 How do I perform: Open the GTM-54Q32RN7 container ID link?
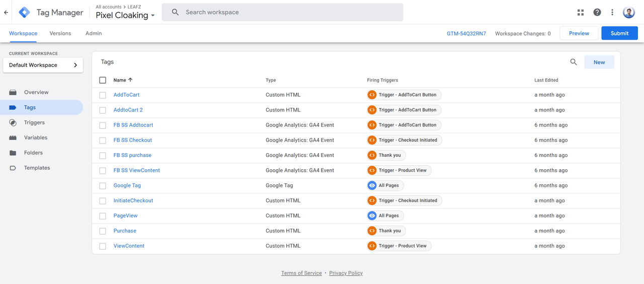pos(466,34)
